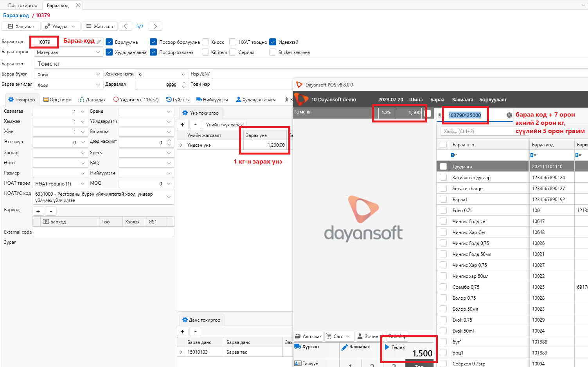The width and height of the screenshot is (588, 367).
Task: Open the Орц норм tab
Action: (58, 99)
